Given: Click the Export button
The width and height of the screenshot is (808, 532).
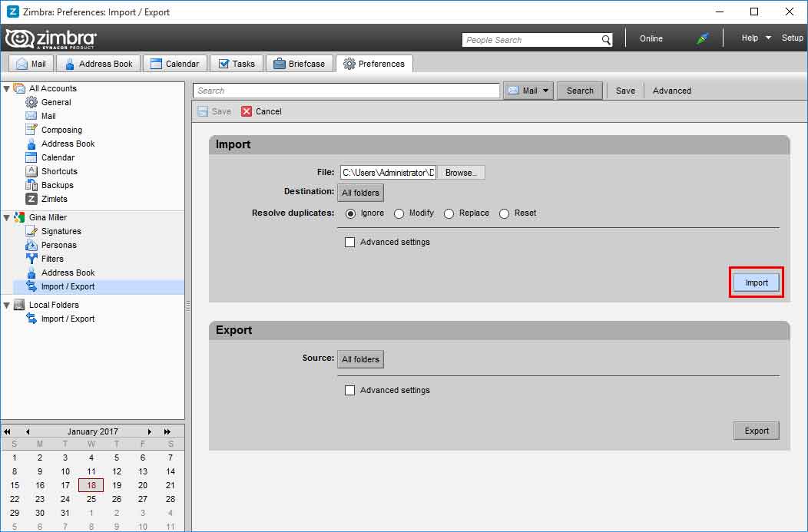Looking at the screenshot, I should 757,431.
